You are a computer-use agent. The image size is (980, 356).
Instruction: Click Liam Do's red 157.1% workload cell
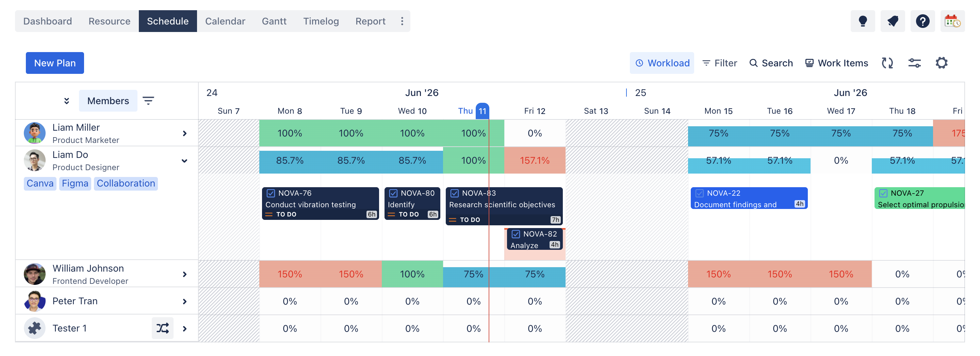(535, 161)
